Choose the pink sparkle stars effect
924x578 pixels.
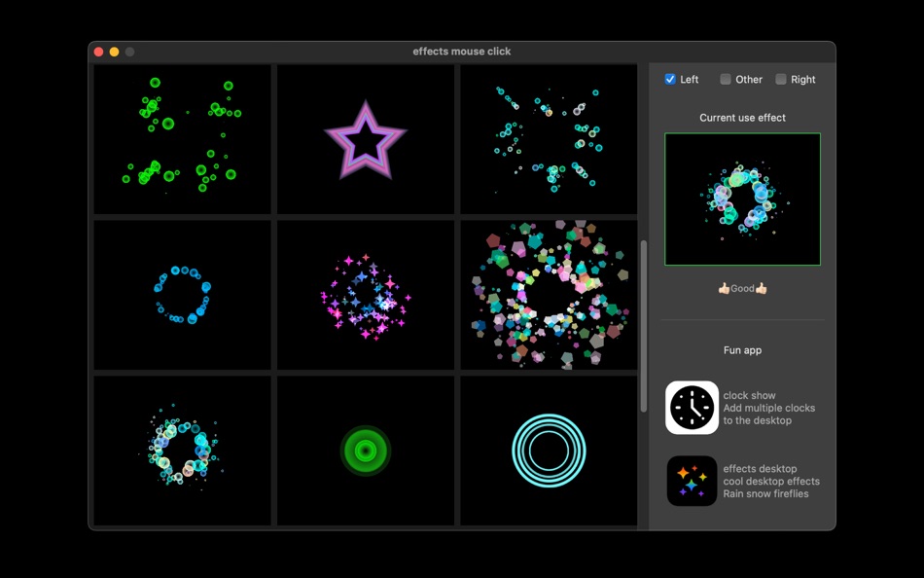(x=366, y=295)
